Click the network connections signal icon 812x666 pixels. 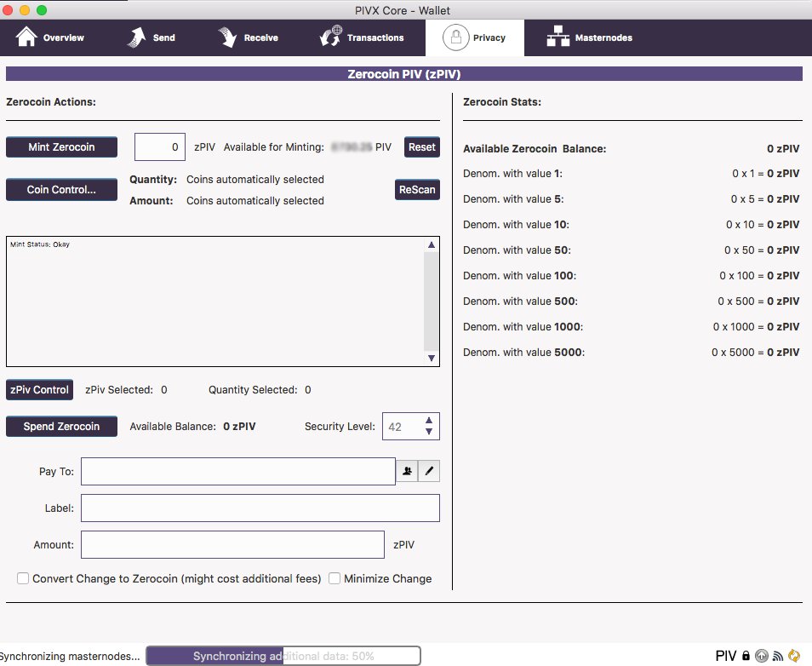(778, 656)
